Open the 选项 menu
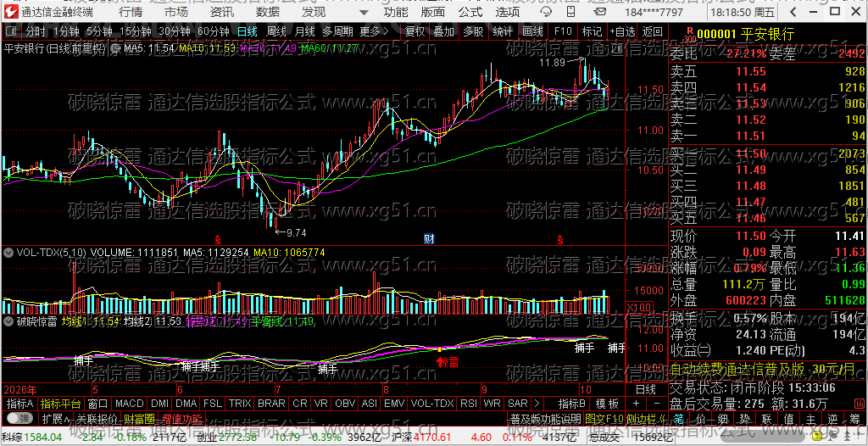The height and width of the screenshot is (446, 868). tap(508, 12)
